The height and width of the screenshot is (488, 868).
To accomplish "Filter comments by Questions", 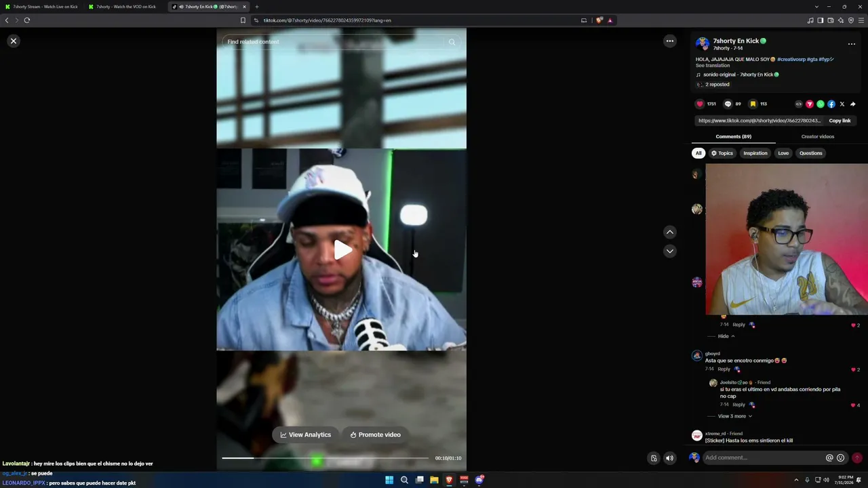I will point(810,153).
